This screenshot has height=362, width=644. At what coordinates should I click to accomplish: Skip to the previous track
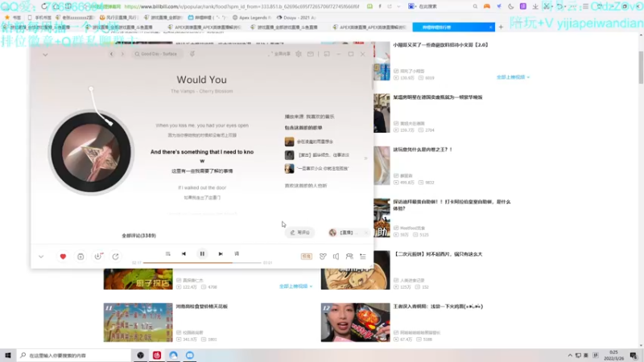pos(184,253)
